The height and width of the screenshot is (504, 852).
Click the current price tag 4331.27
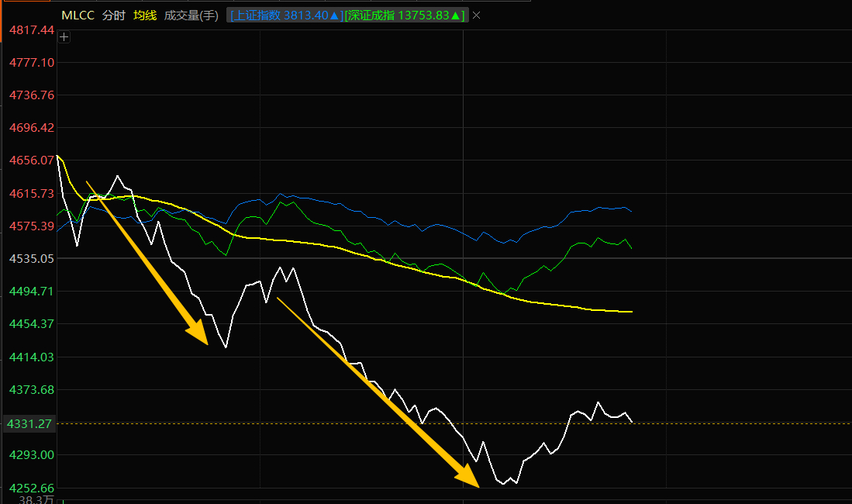[29, 423]
